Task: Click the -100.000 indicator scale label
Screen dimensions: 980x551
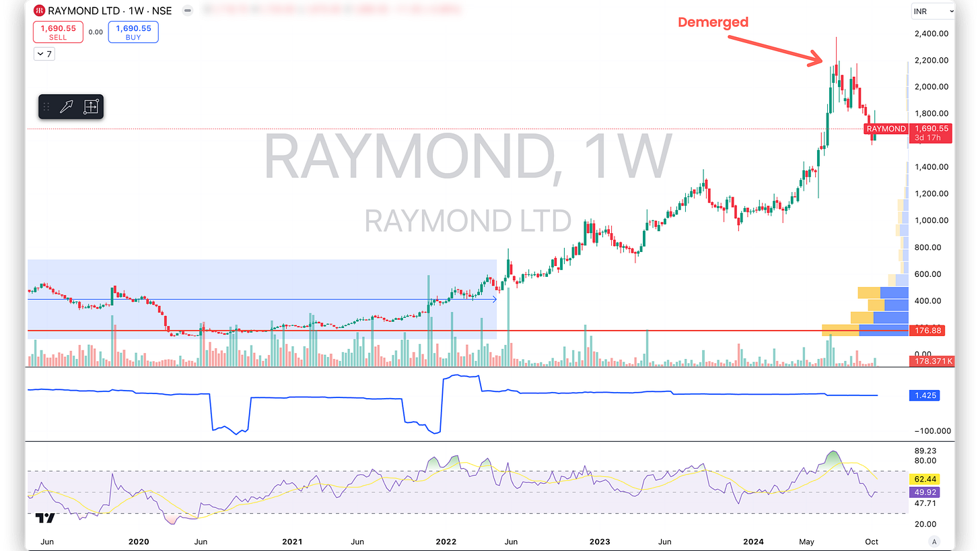Action: point(932,430)
